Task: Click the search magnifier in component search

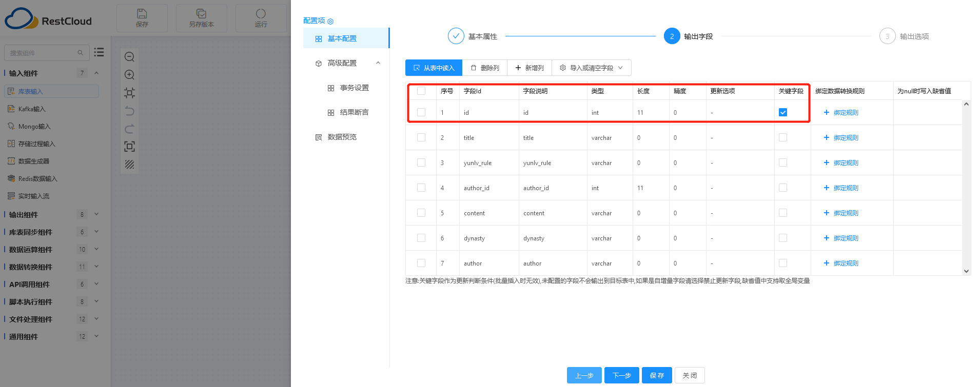Action: pyautogui.click(x=80, y=53)
